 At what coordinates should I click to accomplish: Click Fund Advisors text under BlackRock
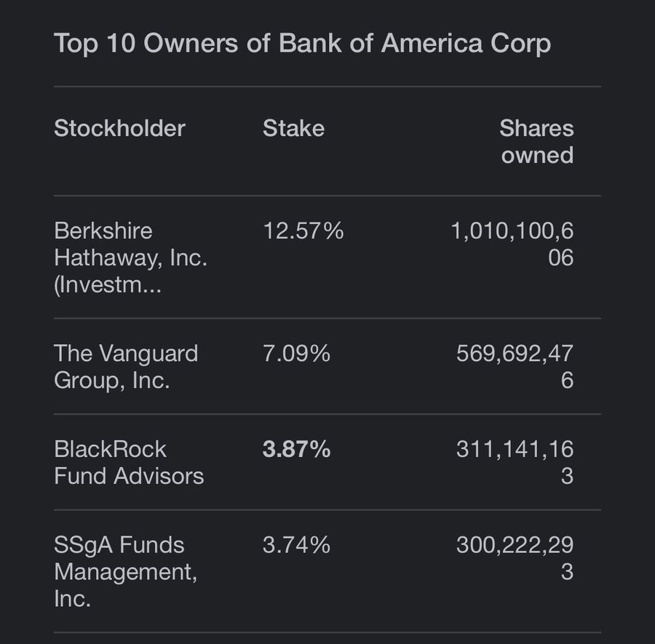(129, 476)
